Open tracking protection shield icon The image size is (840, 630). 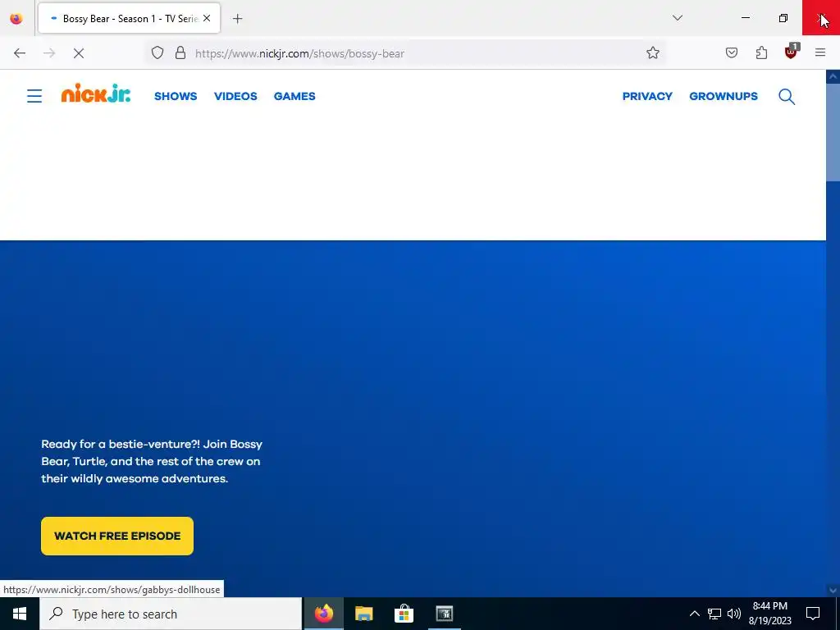[157, 53]
